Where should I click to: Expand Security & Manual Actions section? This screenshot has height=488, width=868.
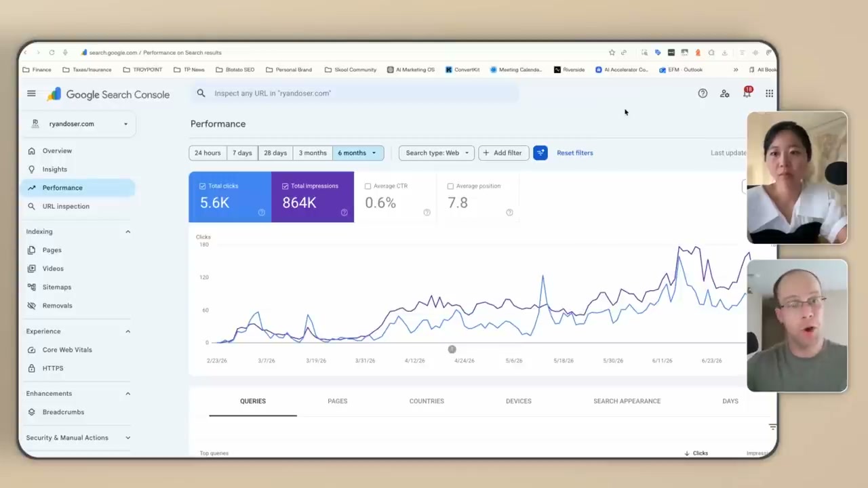127,438
